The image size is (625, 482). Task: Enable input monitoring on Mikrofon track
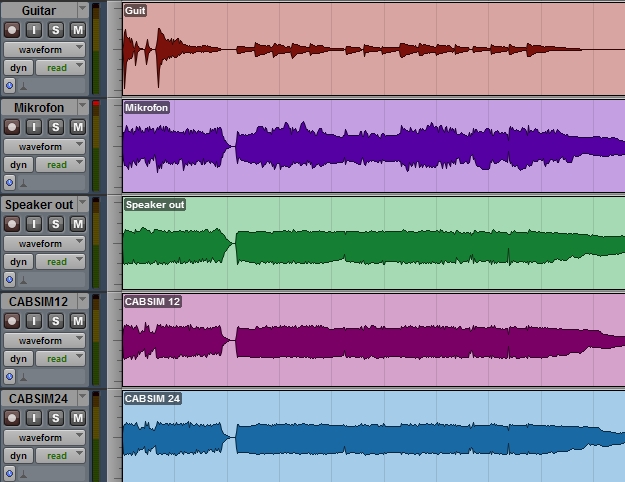[x=34, y=127]
